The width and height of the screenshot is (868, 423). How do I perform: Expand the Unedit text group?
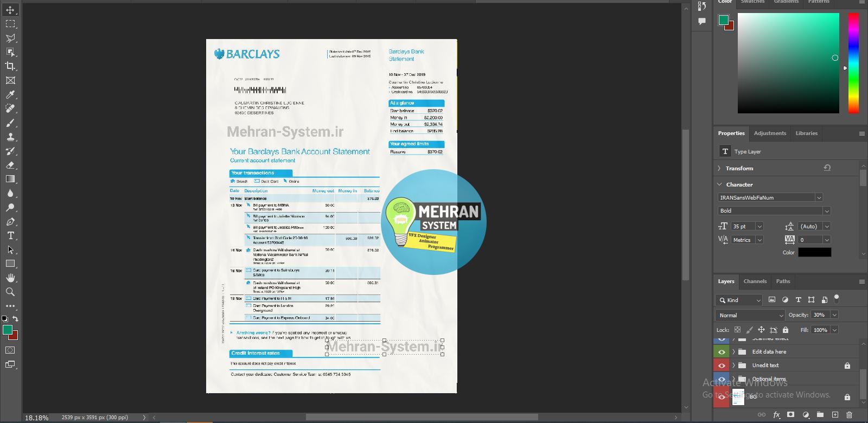coord(733,366)
